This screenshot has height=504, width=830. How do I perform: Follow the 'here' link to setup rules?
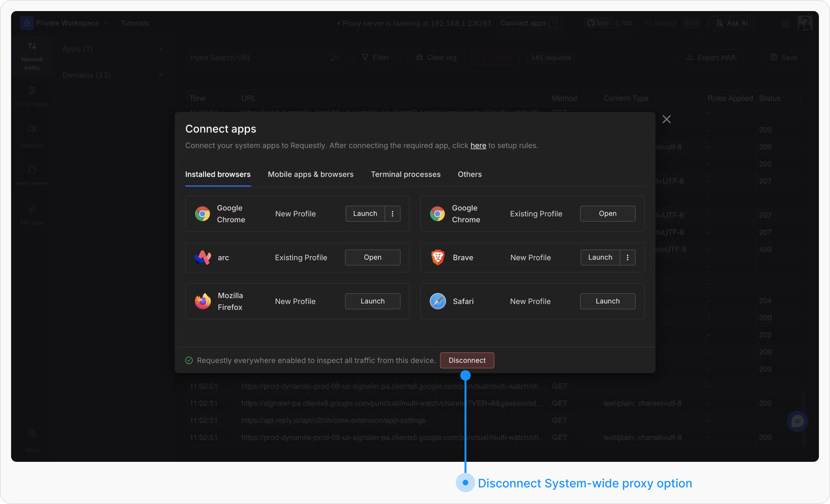pyautogui.click(x=478, y=146)
